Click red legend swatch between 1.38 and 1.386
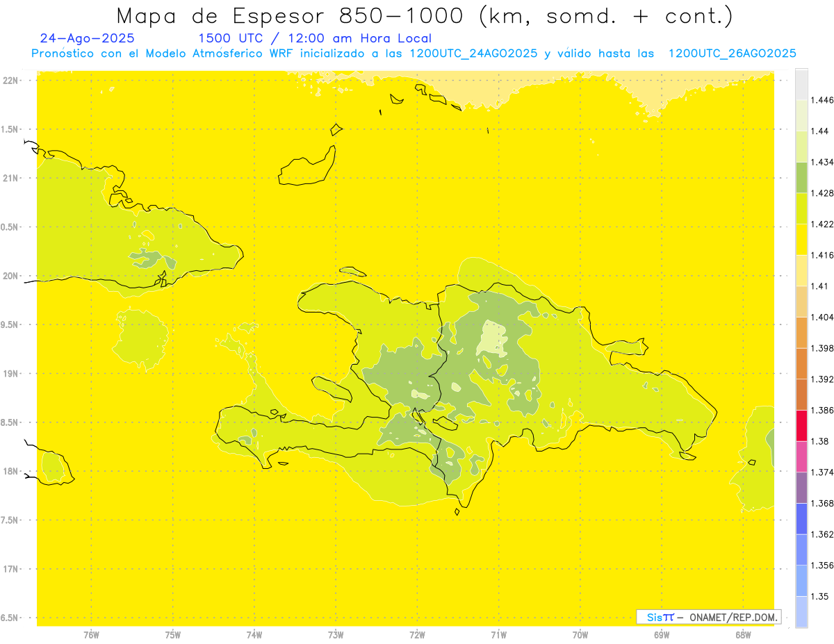 801,425
